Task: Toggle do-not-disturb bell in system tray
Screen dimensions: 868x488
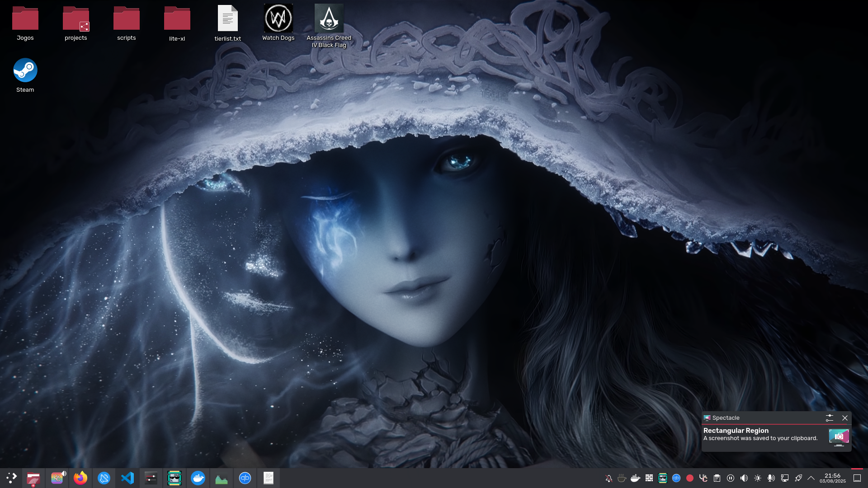Action: coord(609,478)
